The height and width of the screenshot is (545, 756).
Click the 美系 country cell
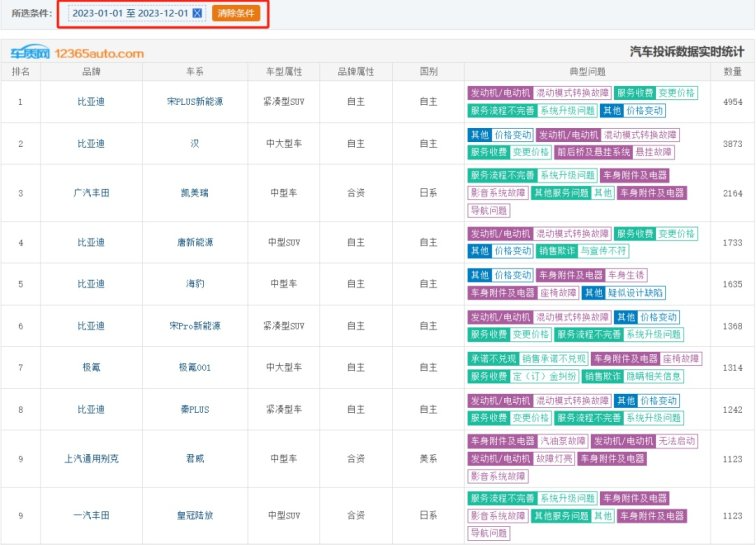click(x=428, y=459)
